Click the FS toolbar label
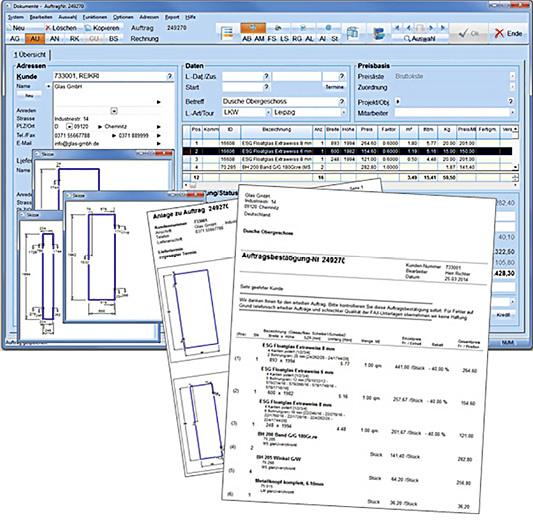The height and width of the screenshot is (529, 533). pyautogui.click(x=272, y=39)
